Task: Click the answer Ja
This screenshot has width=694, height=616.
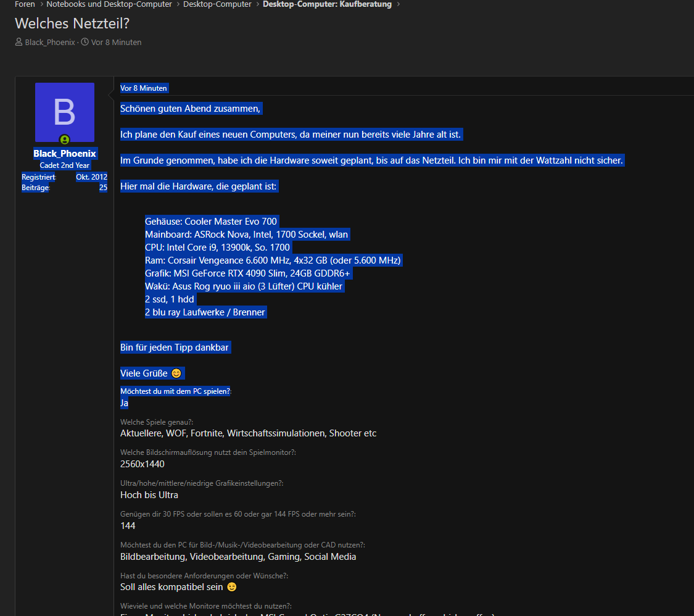Action: coord(125,402)
